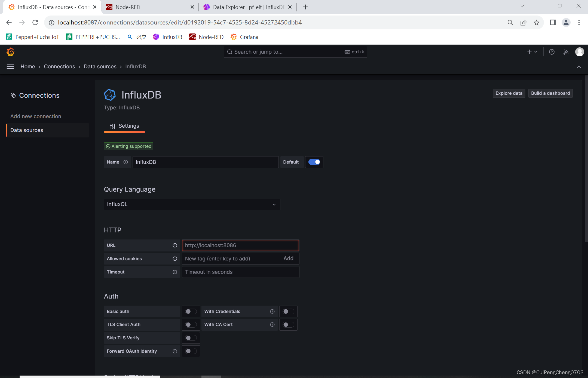
Task: Open the Query Language dropdown
Action: click(192, 204)
